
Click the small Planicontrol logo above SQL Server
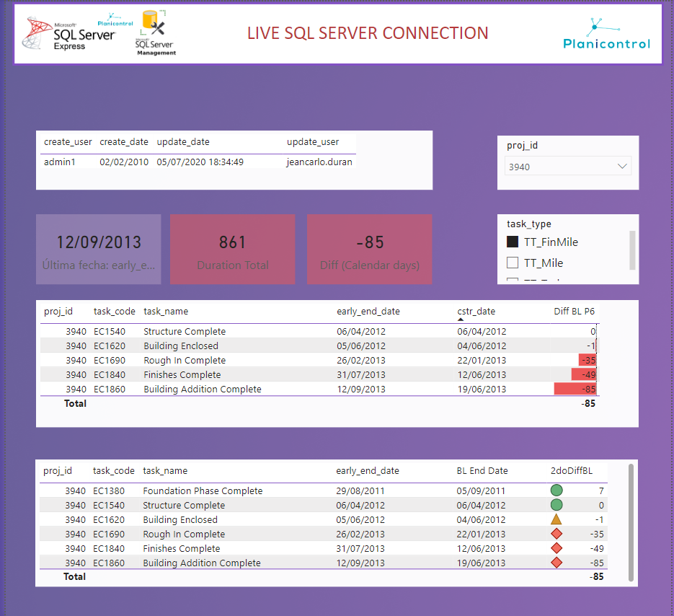point(115,19)
